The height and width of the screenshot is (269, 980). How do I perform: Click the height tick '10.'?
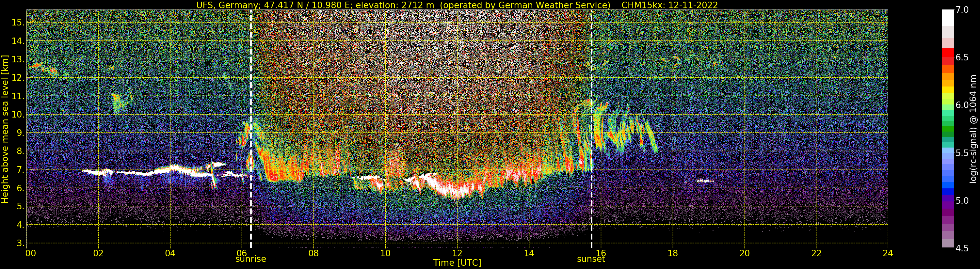[x=19, y=115]
